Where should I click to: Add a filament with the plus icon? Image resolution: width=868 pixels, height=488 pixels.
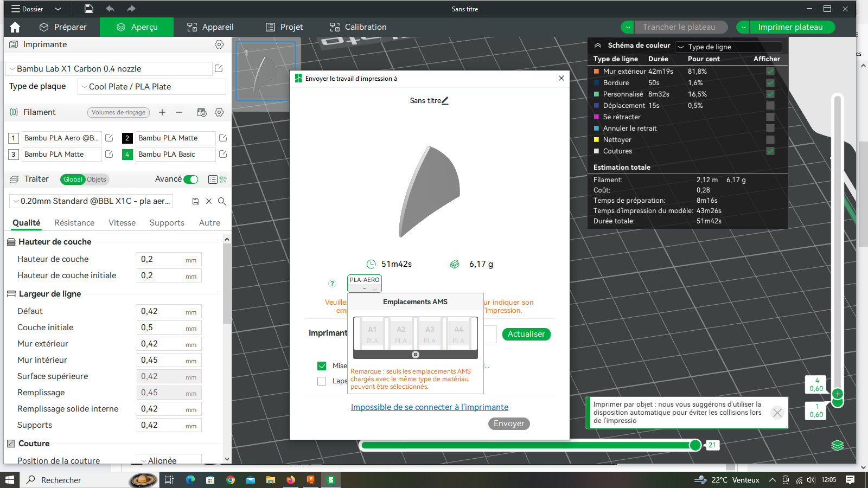coord(162,112)
